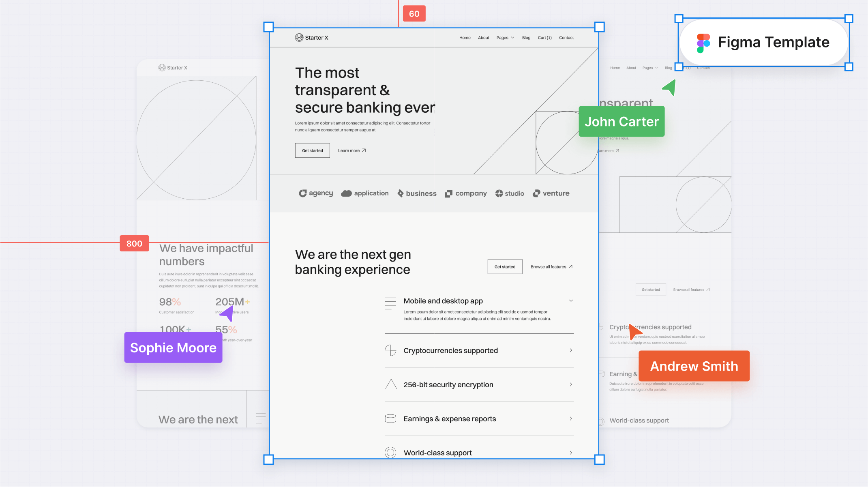Select the red measurement marker at 800
This screenshot has width=868, height=487.
[133, 242]
